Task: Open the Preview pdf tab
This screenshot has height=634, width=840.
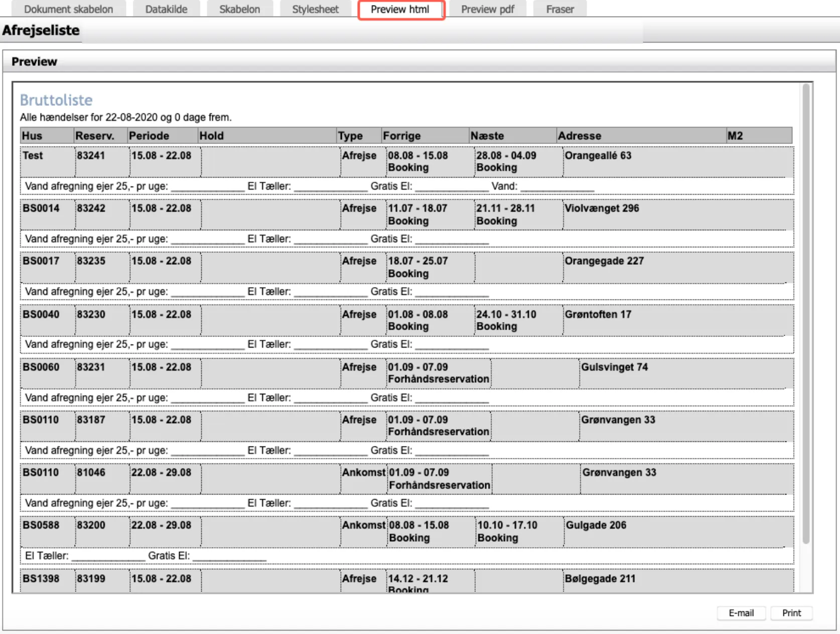Action: [x=487, y=9]
